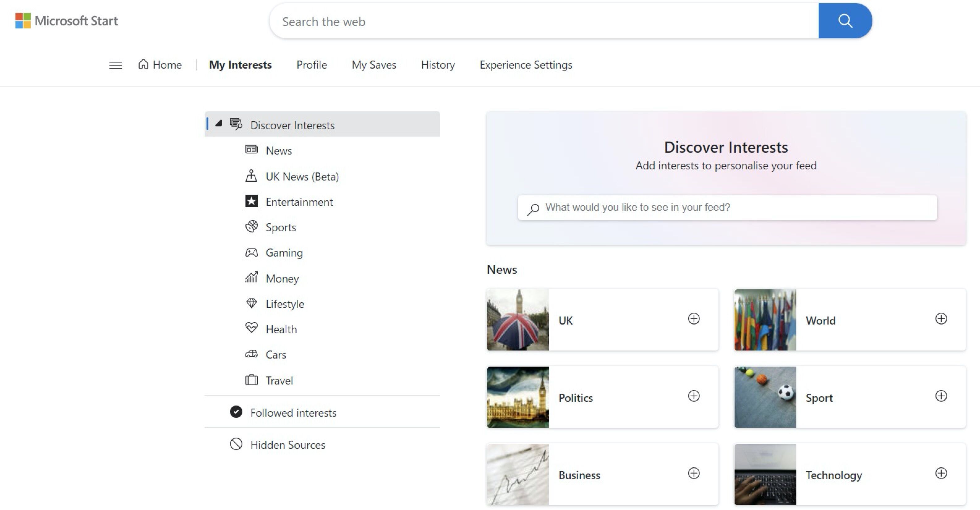The image size is (980, 510).
Task: Open UK News (Beta) category
Action: (x=302, y=176)
